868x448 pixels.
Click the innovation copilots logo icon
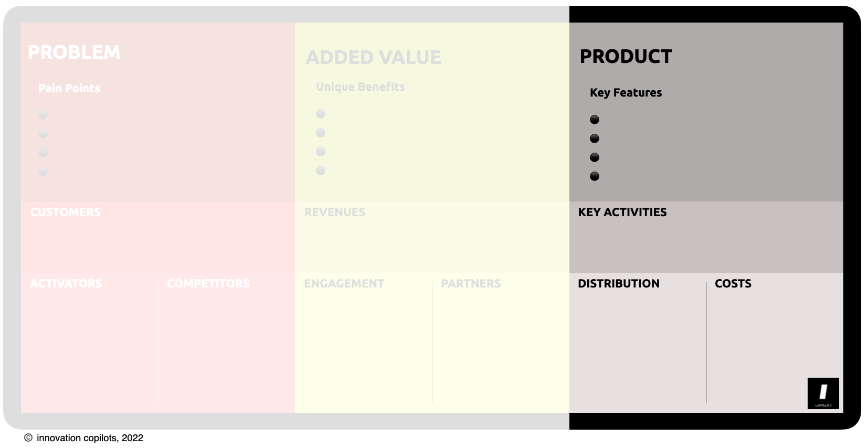pyautogui.click(x=823, y=393)
